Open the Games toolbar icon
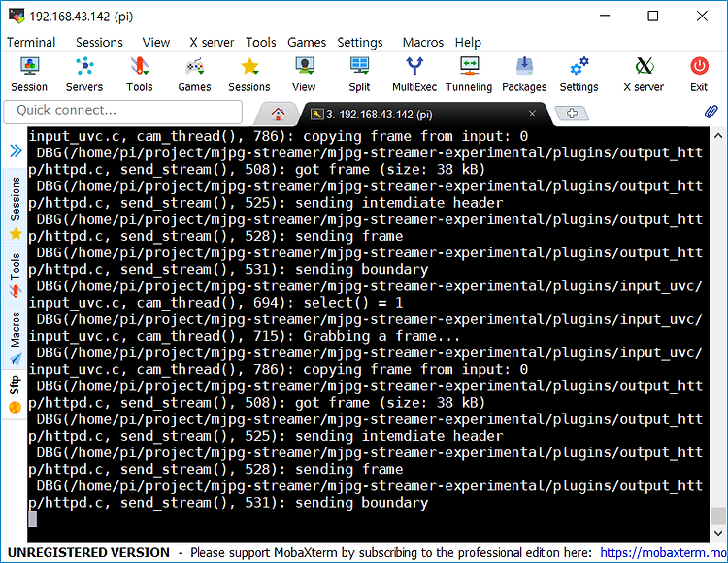The width and height of the screenshot is (728, 563). 194,75
